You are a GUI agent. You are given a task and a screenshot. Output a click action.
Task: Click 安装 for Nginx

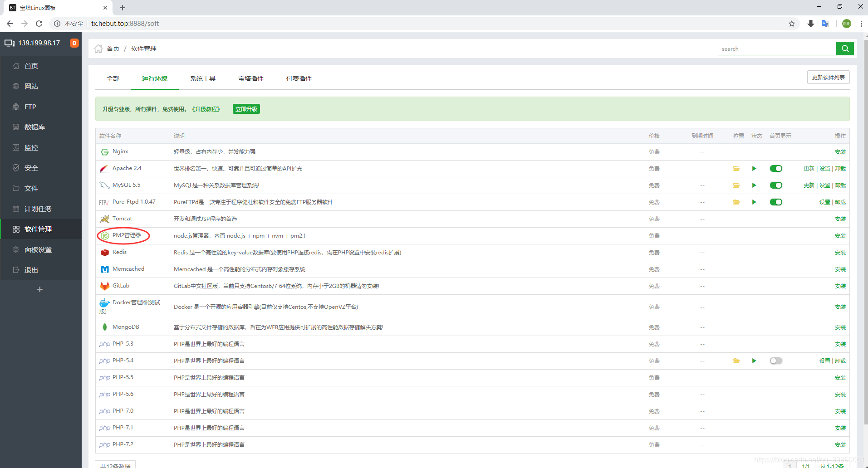pyautogui.click(x=840, y=152)
